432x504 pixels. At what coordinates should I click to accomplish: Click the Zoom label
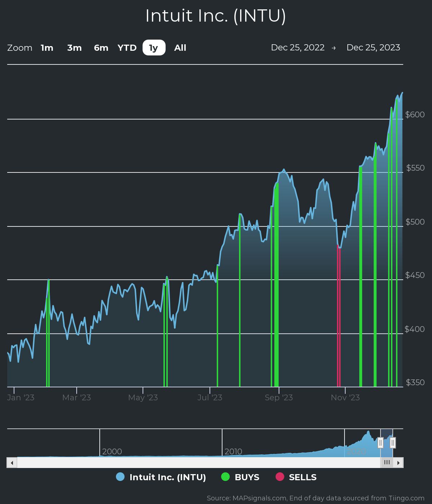tap(20, 48)
